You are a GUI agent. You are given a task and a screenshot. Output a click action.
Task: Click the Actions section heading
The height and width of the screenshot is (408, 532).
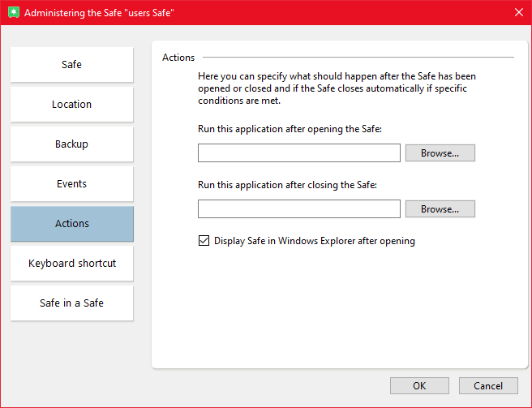[x=178, y=58]
